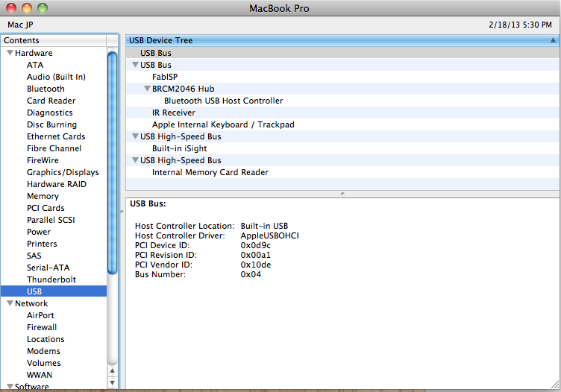Click the PCI Vendor ID value 0x10de
This screenshot has width=561, height=392.
pyautogui.click(x=255, y=265)
